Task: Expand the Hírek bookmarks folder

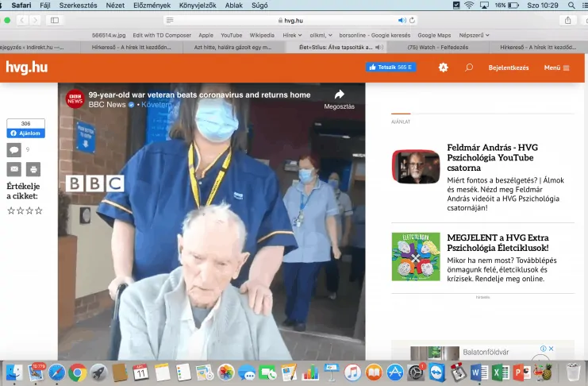Action: point(292,35)
